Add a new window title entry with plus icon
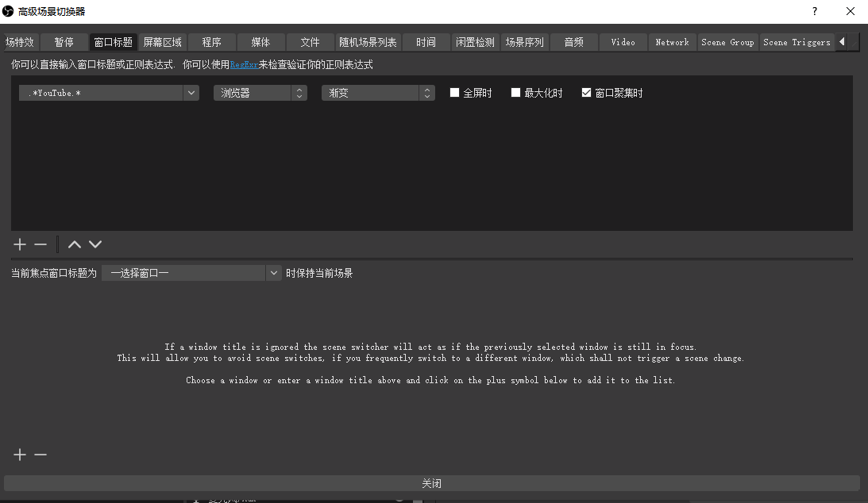Image resolution: width=868 pixels, height=503 pixels. (x=20, y=244)
